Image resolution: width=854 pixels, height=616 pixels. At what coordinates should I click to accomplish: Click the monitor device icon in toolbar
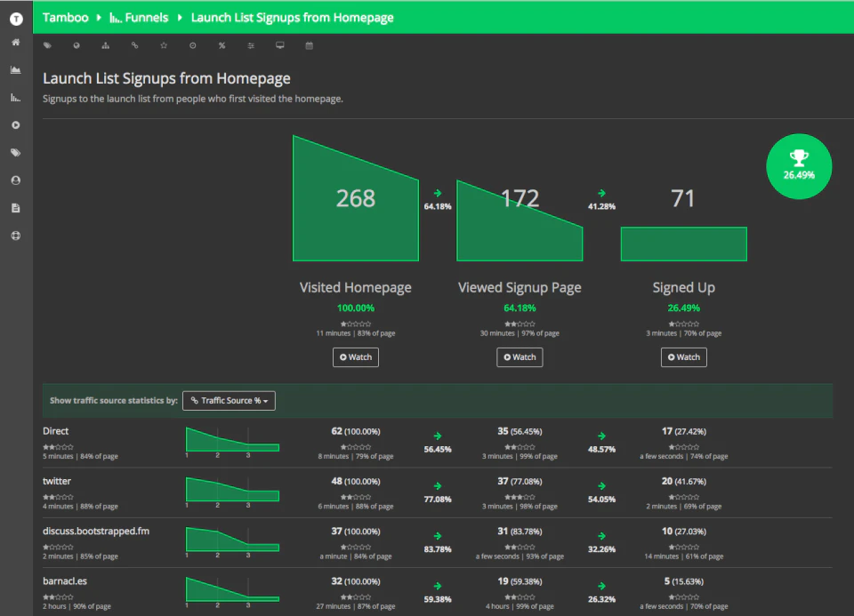pyautogui.click(x=280, y=45)
